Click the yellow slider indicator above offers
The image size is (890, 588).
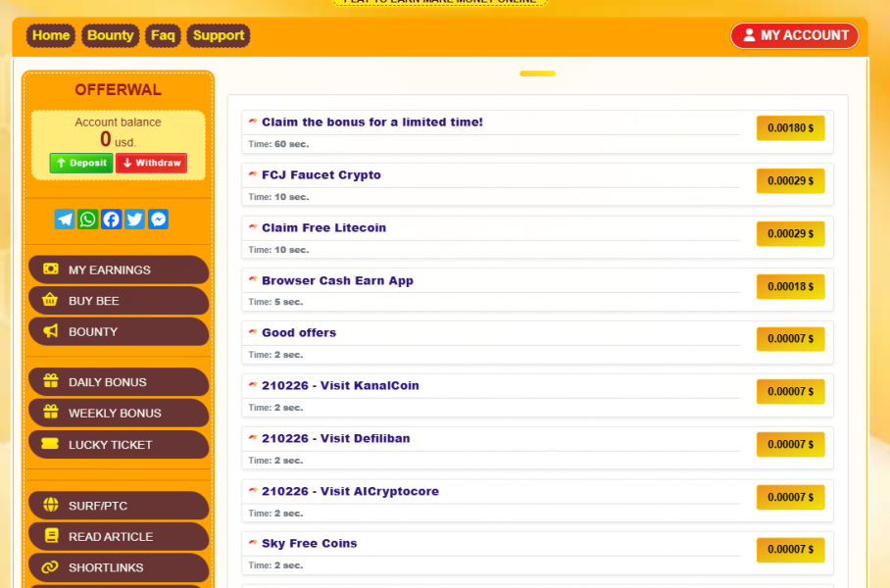point(537,73)
